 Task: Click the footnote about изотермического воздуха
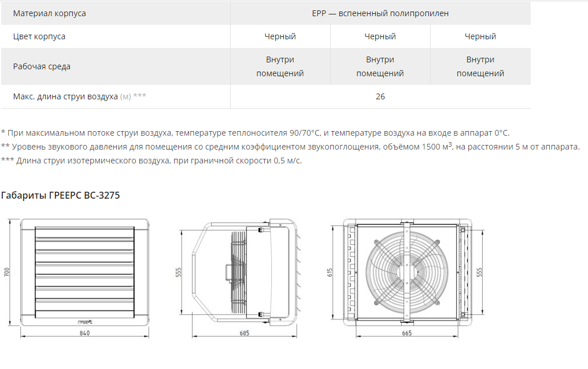(x=151, y=161)
